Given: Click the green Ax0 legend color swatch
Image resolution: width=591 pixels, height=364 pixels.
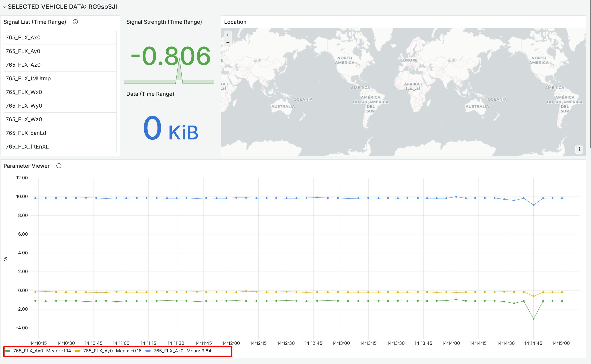Looking at the screenshot, I should 8,351.
